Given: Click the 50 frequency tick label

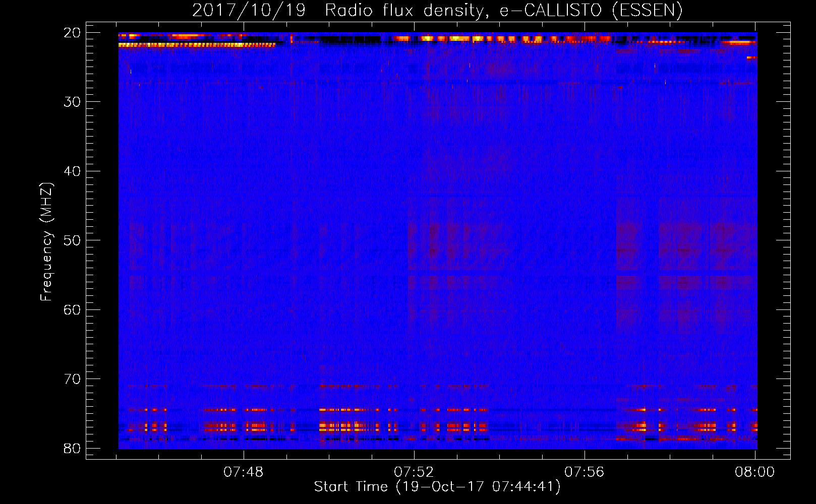Looking at the screenshot, I should click(73, 240).
